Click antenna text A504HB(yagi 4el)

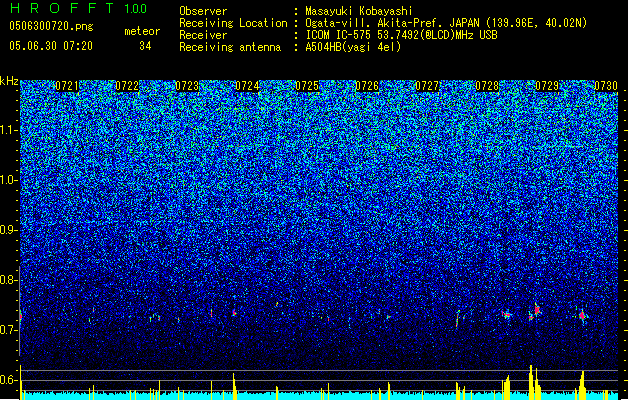click(x=353, y=47)
